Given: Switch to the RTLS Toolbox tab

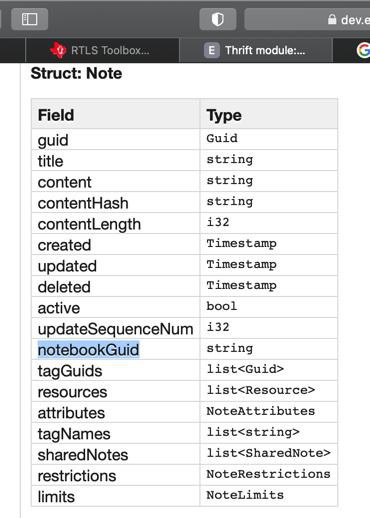Looking at the screenshot, I should pos(102,50).
